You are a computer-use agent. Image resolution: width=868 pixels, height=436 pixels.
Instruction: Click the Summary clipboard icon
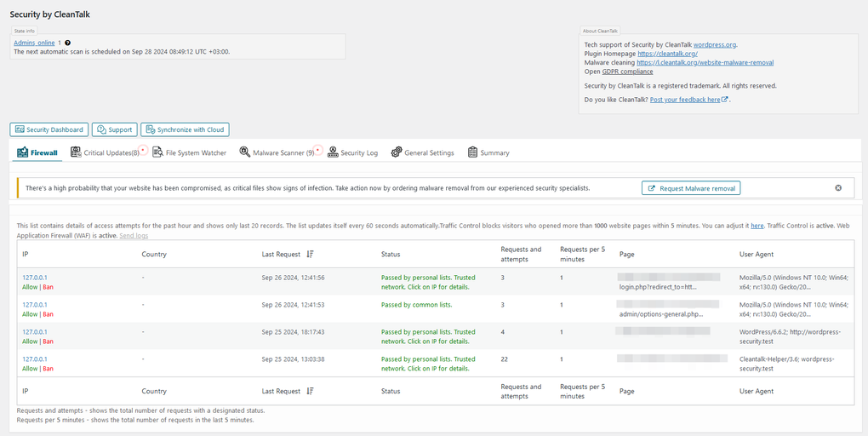tap(472, 152)
